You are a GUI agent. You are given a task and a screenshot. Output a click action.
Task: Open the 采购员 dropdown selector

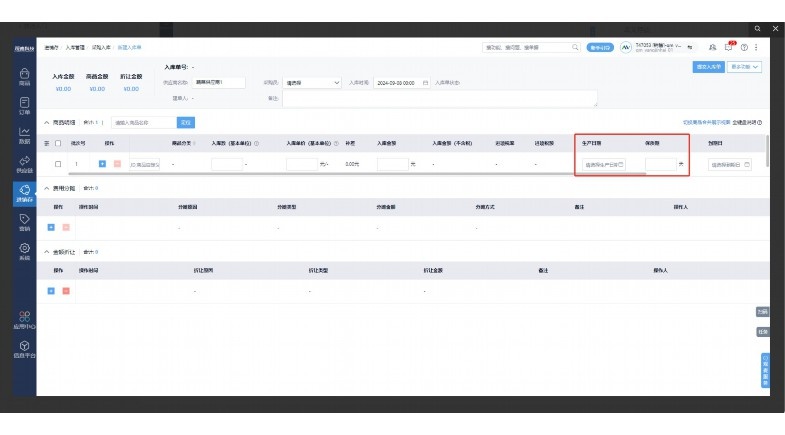pos(312,83)
